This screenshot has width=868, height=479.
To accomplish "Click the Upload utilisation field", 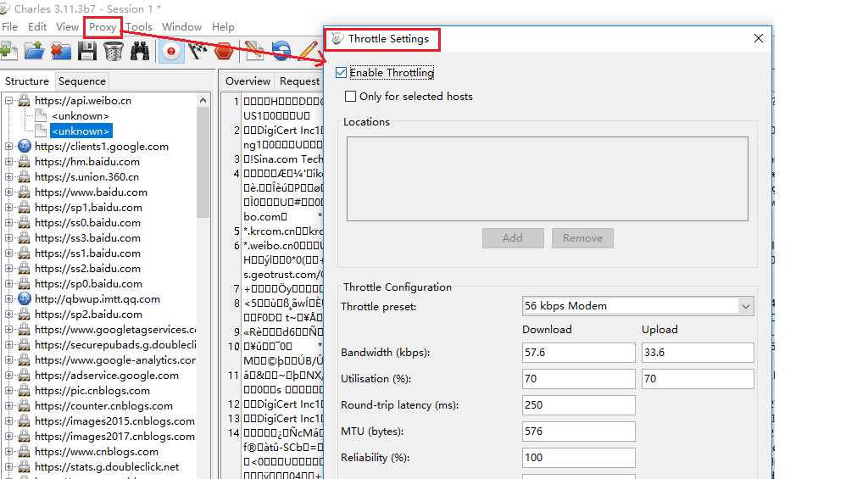I will 698,379.
